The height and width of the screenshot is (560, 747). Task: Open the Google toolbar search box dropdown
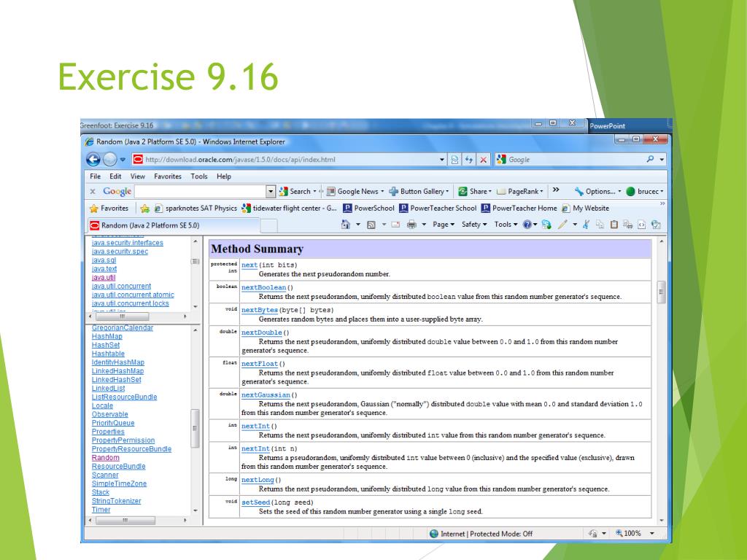pos(271,192)
